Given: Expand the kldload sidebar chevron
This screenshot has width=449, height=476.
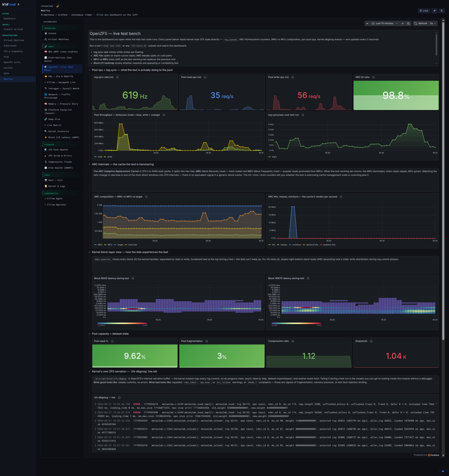Looking at the screenshot, I should pos(18,4).
